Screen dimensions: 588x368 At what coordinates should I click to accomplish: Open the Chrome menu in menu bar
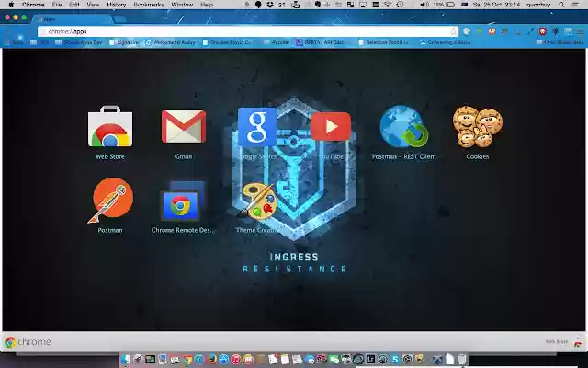(x=33, y=5)
